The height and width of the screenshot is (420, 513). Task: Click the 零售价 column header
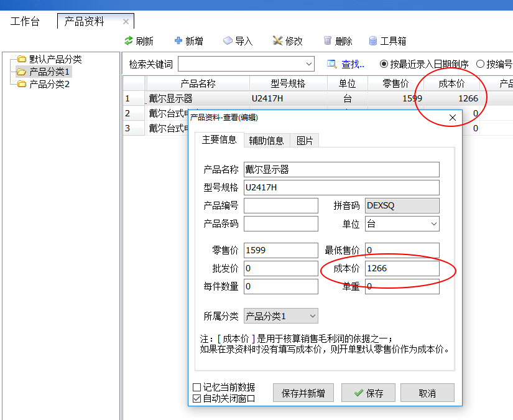395,83
